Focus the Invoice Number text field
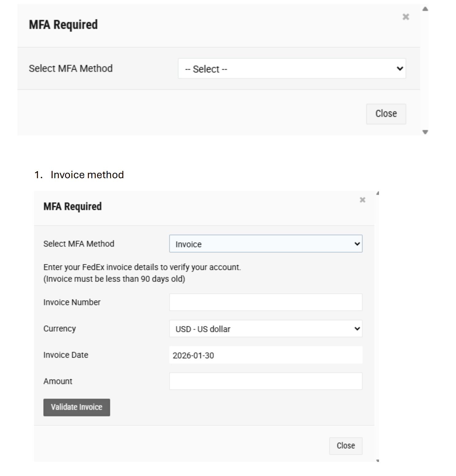 click(x=265, y=302)
